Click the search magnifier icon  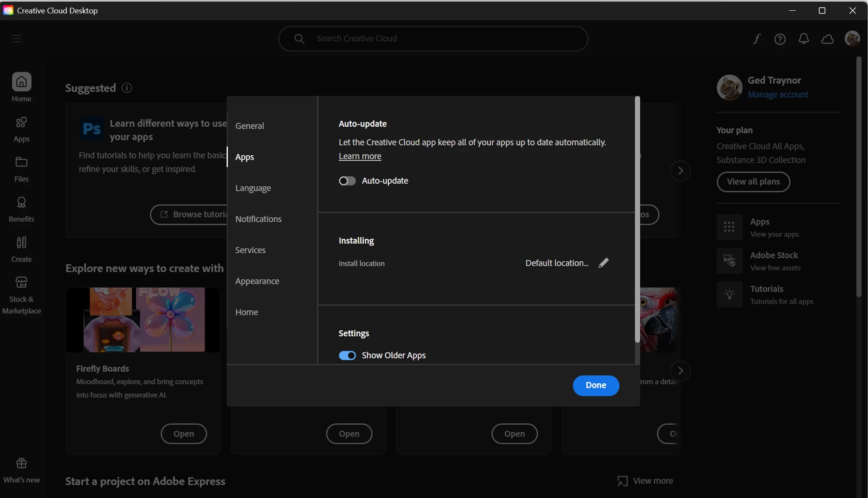(299, 39)
